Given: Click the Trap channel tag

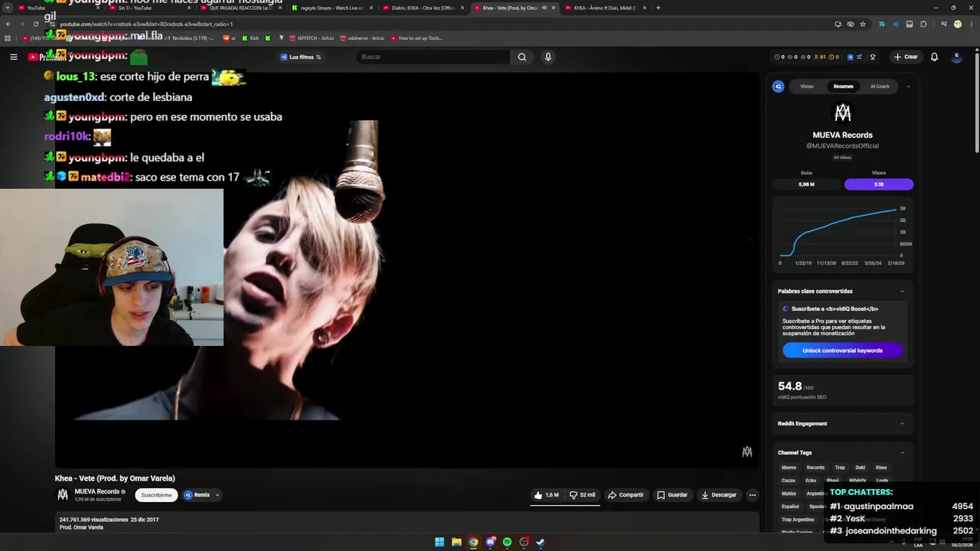Looking at the screenshot, I should coord(840,468).
